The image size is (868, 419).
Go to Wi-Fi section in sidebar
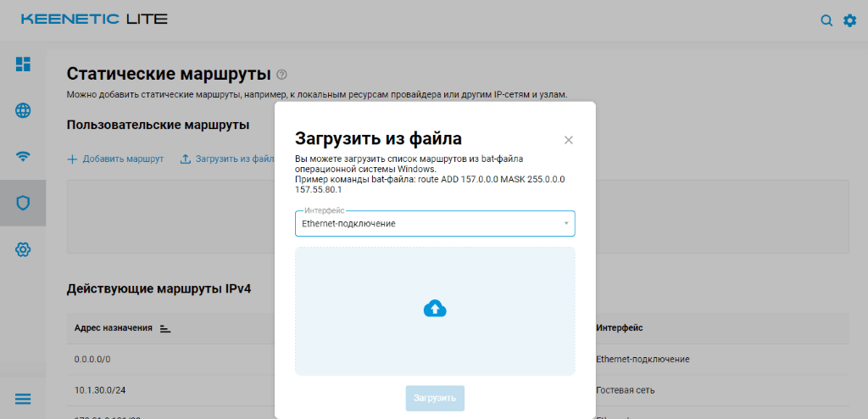tap(23, 156)
